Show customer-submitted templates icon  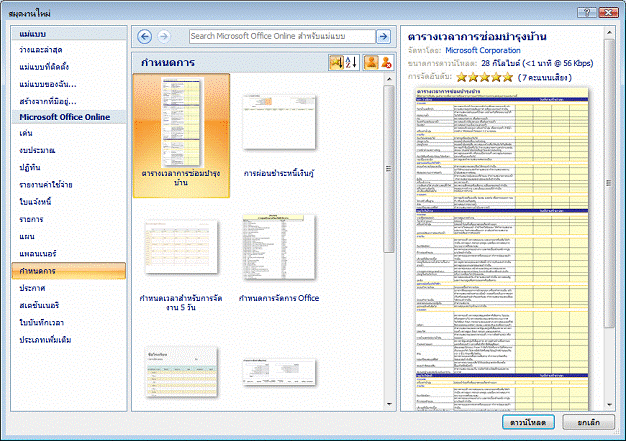pos(371,62)
